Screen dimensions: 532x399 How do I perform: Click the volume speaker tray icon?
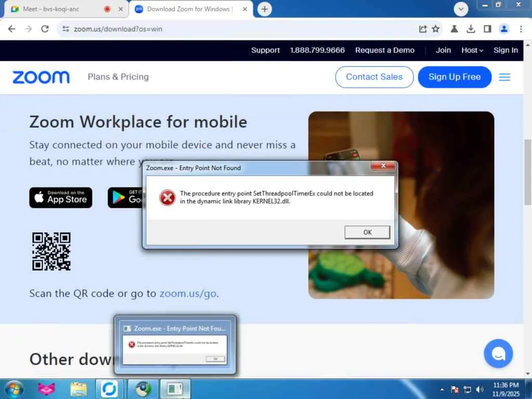click(x=480, y=390)
